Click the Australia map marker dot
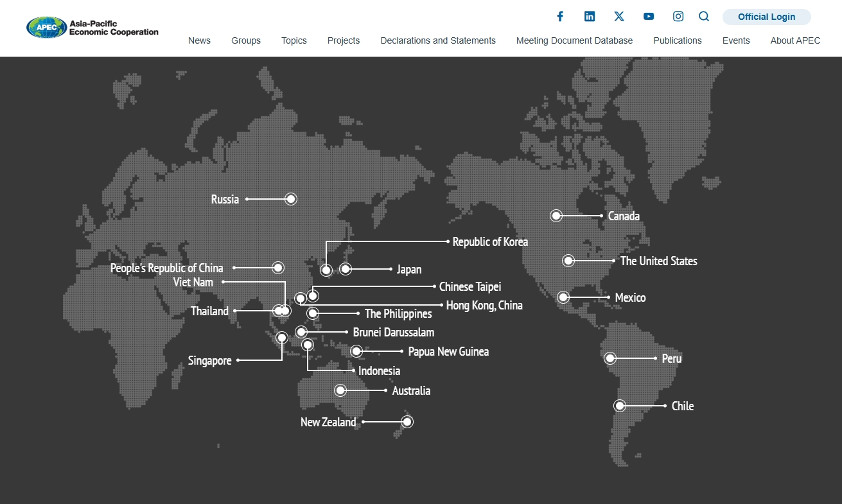Viewport: 842px width, 504px height. 340,390
